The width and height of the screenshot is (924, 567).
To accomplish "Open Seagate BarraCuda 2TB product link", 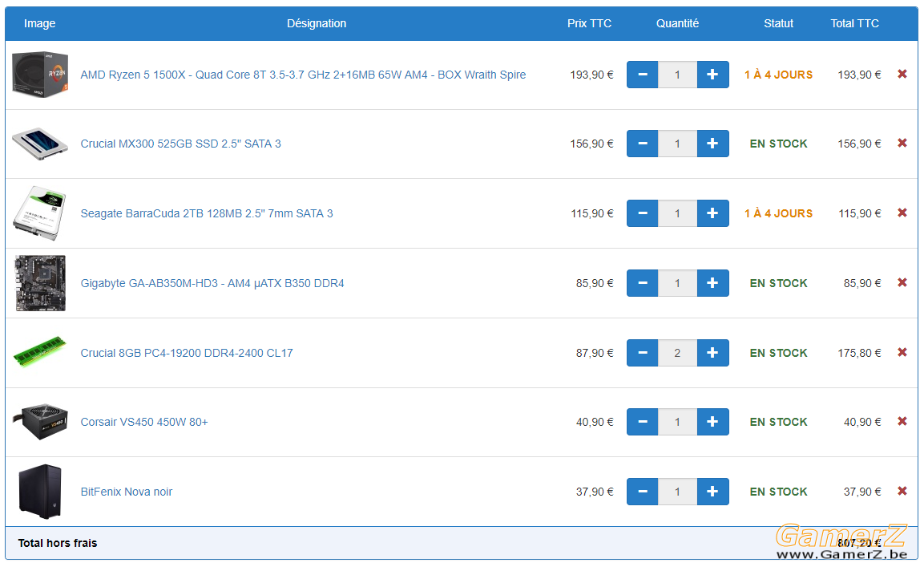I will point(206,213).
